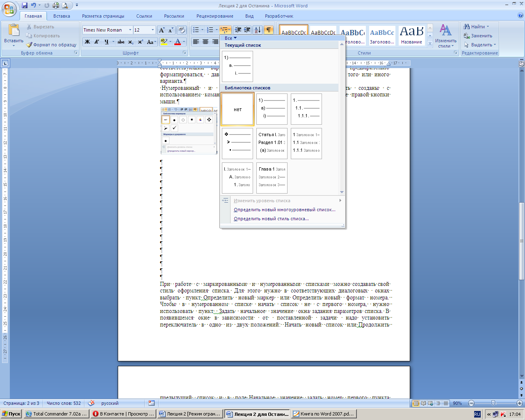Image resolution: width=525 pixels, height=420 pixels.
Task: Open the Все filter dropdown in the list gallery
Action: [231, 38]
